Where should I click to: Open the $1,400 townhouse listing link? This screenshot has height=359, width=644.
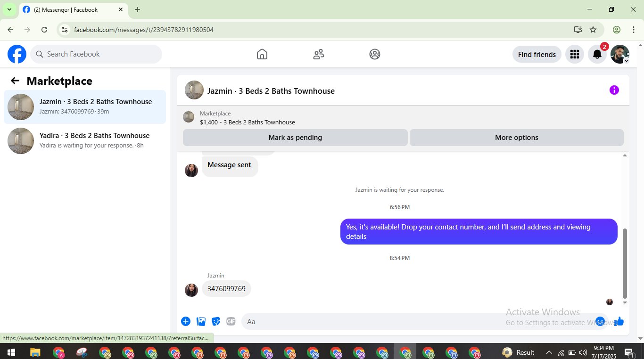tap(248, 122)
